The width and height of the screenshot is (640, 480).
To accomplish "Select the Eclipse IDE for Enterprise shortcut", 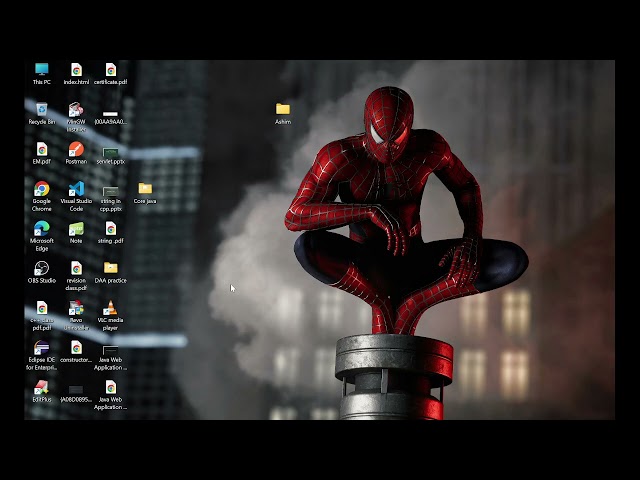I will 42,355.
